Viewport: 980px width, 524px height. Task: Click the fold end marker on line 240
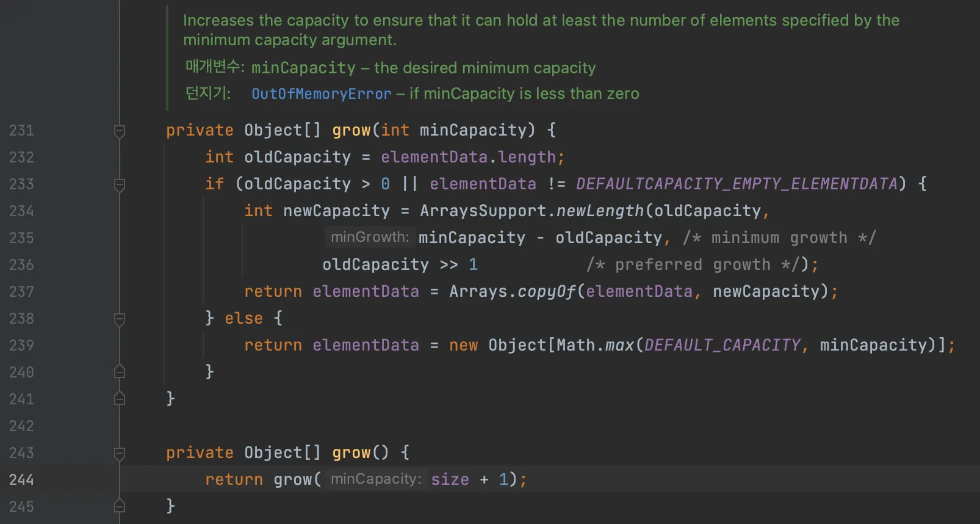[x=120, y=372]
